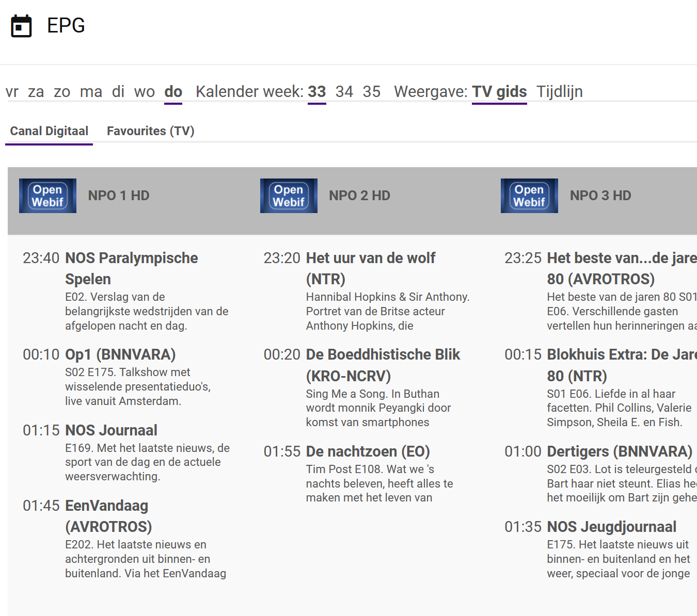Click the description 'Hannibal Hopkins & Sir Anthony.'
Viewport: 697px width, 616px height.
click(388, 297)
